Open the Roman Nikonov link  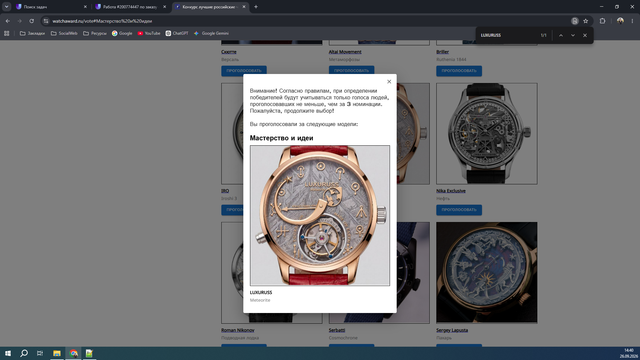(238, 330)
